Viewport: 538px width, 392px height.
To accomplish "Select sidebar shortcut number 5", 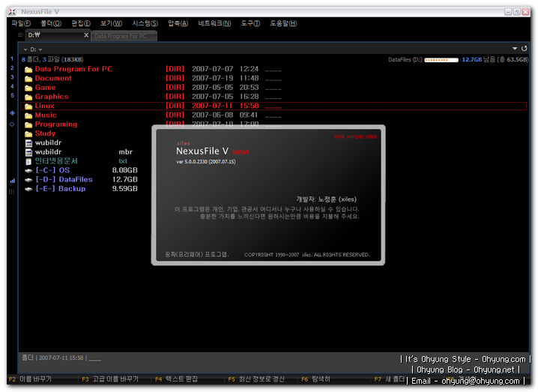I will tap(12, 95).
